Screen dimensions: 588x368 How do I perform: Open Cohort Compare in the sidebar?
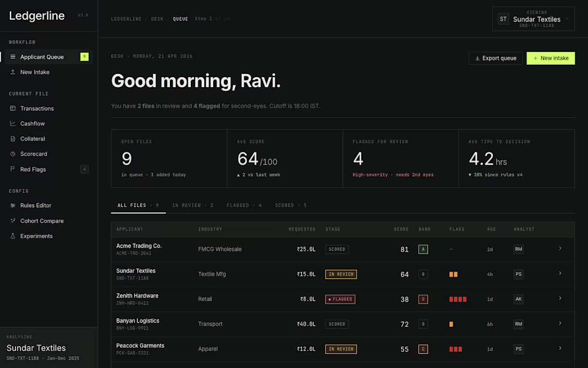pos(49,221)
